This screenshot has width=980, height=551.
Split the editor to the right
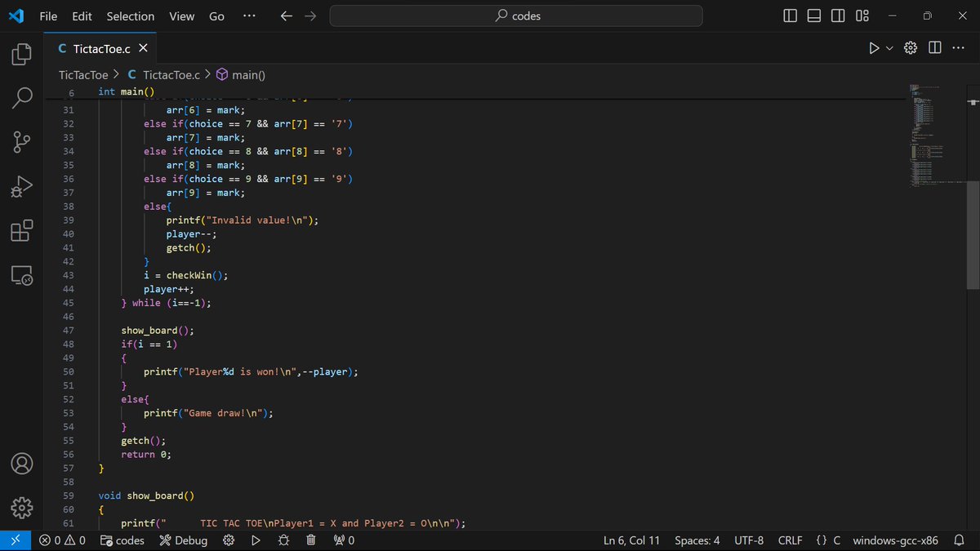click(935, 48)
